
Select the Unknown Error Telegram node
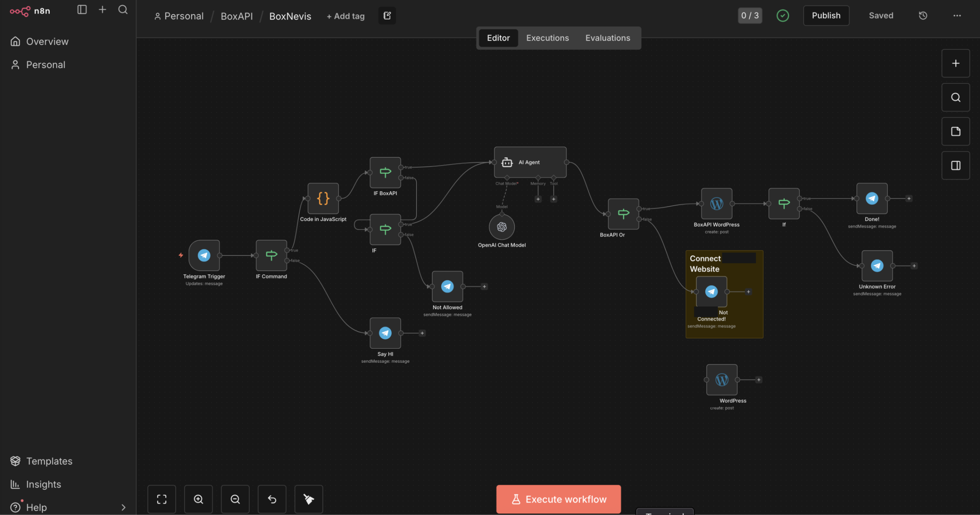[877, 266]
